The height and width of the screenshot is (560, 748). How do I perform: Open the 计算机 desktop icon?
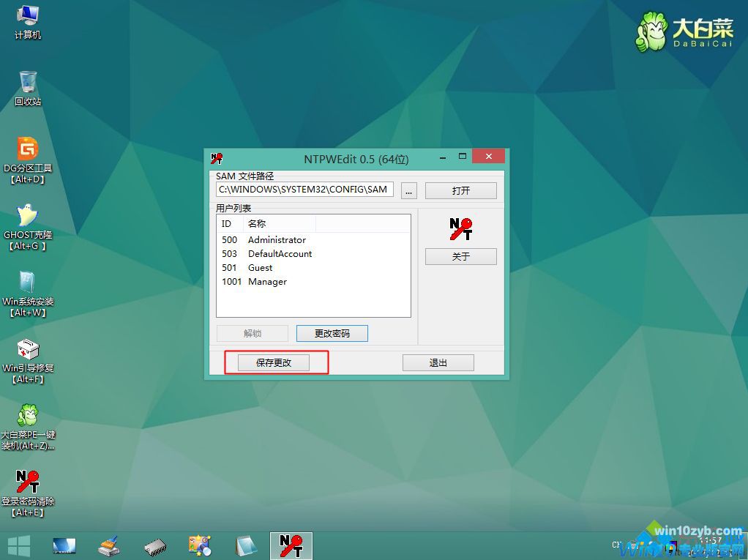pyautogui.click(x=28, y=16)
